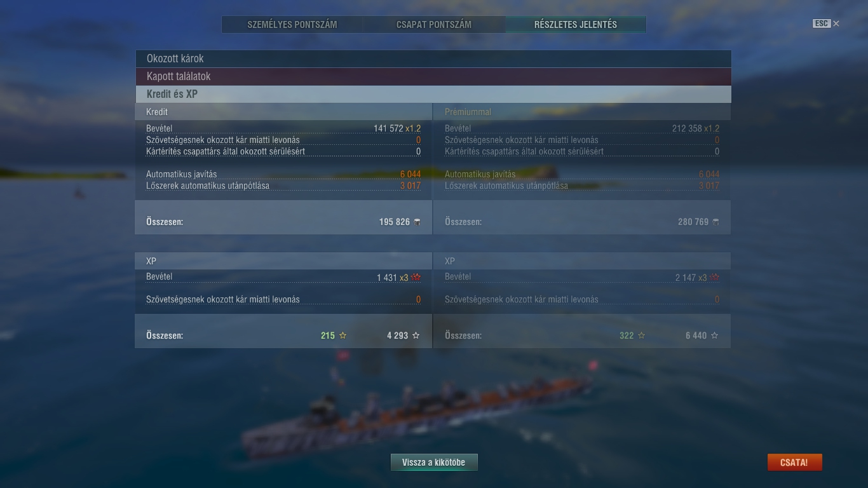The image size is (868, 488).
Task: Expand the Kapott találatok section
Action: (x=433, y=76)
